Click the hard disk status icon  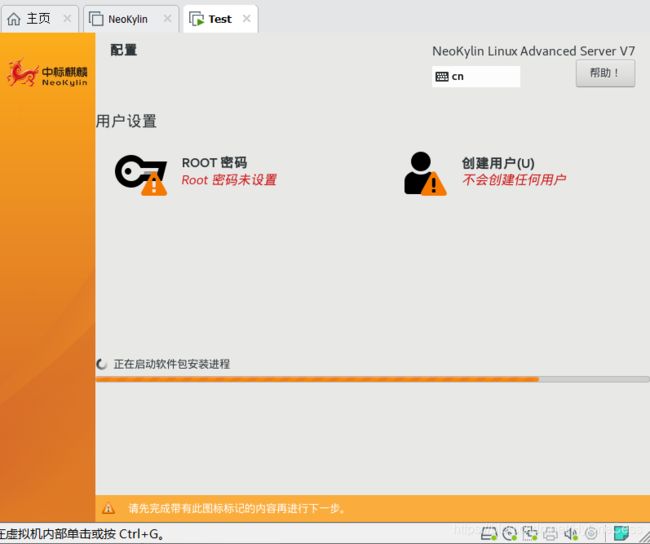click(x=489, y=533)
